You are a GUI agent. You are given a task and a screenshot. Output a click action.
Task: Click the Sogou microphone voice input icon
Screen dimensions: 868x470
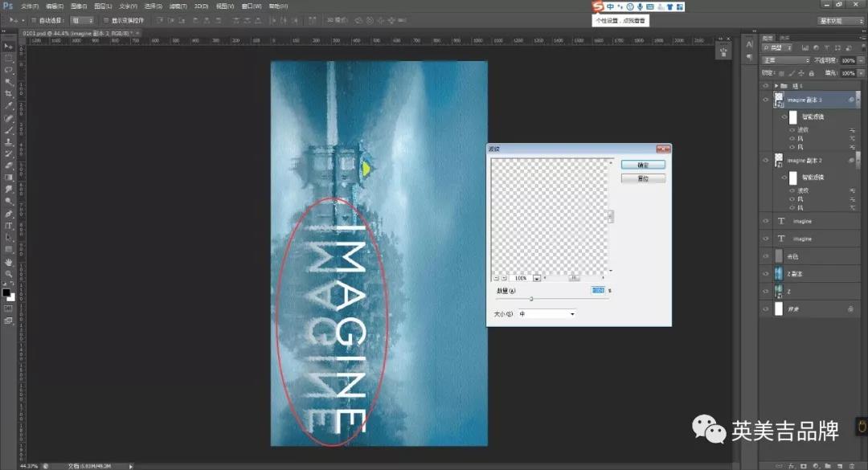point(640,6)
